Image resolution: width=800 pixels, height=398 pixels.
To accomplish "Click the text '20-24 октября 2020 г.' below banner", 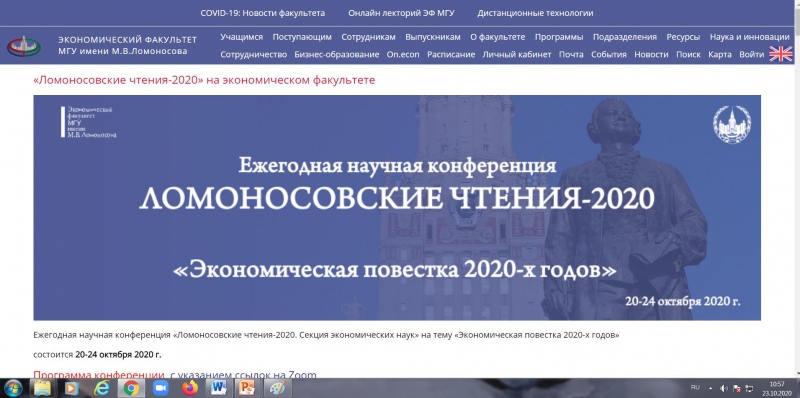I will (118, 354).
